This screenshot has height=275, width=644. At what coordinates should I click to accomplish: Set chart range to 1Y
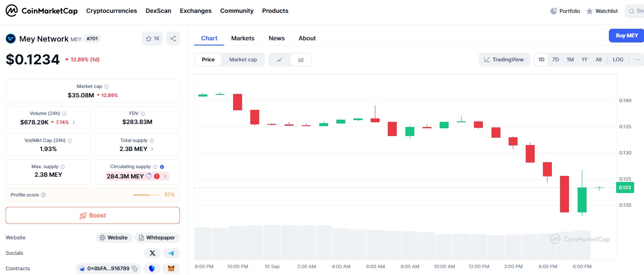point(584,60)
